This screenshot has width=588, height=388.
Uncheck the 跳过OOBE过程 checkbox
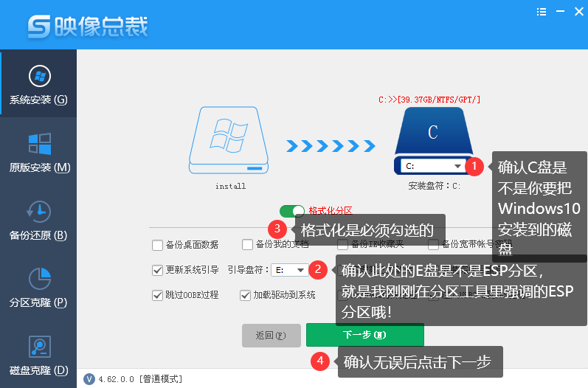157,295
